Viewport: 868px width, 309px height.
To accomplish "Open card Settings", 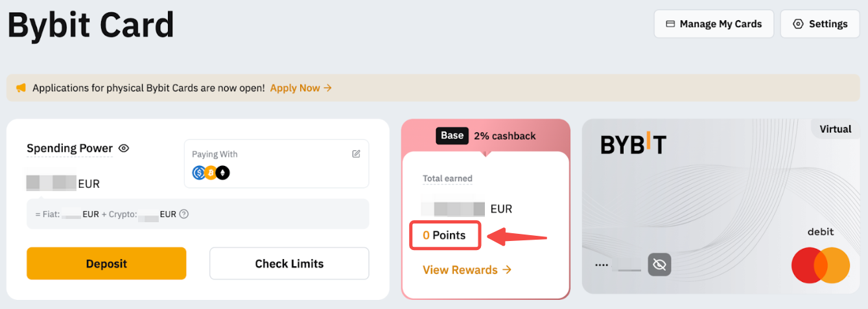I will point(820,24).
